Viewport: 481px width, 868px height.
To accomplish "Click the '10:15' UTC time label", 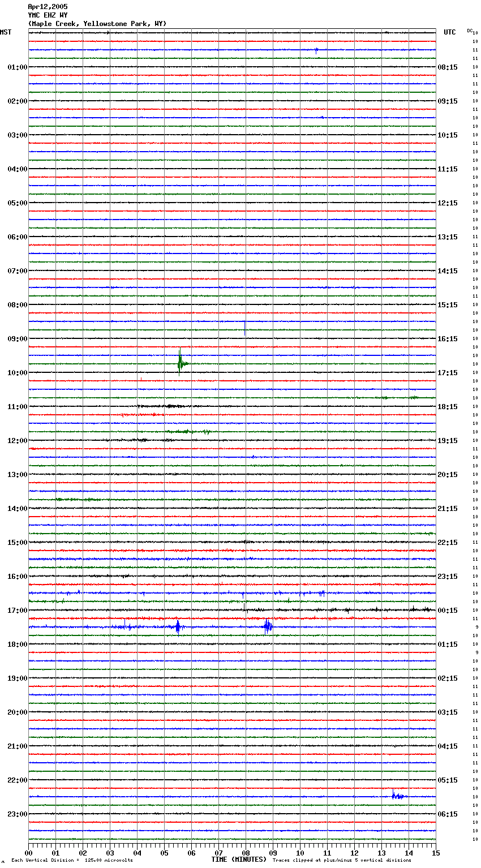I will (448, 135).
